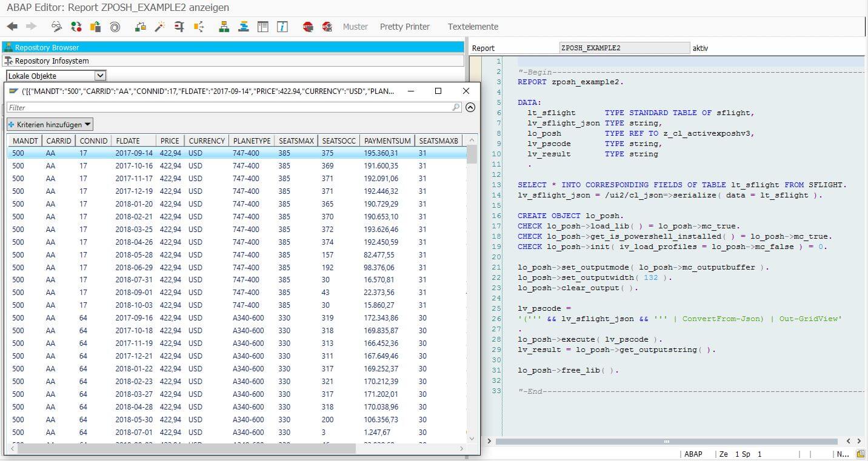Screen dimensions: 868x461
Task: Click the spiral Where-Used icon in the toolbar
Action: [x=115, y=27]
